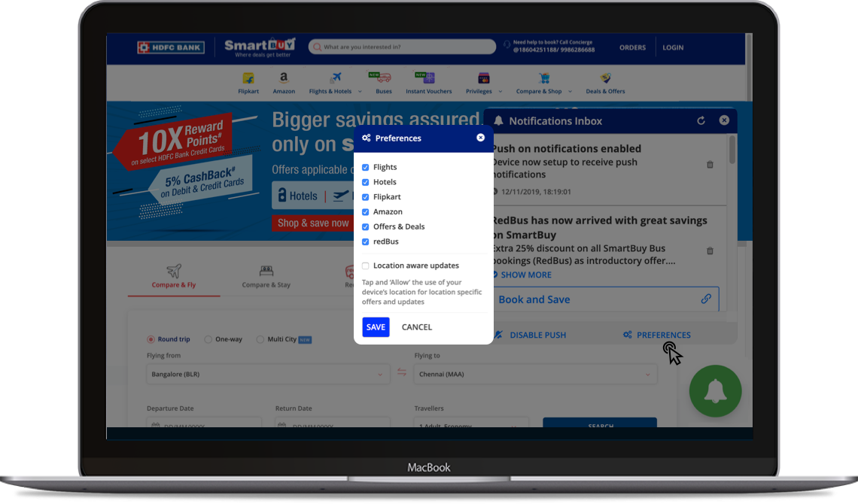
Task: Click the Departure Date field
Action: [204, 423]
